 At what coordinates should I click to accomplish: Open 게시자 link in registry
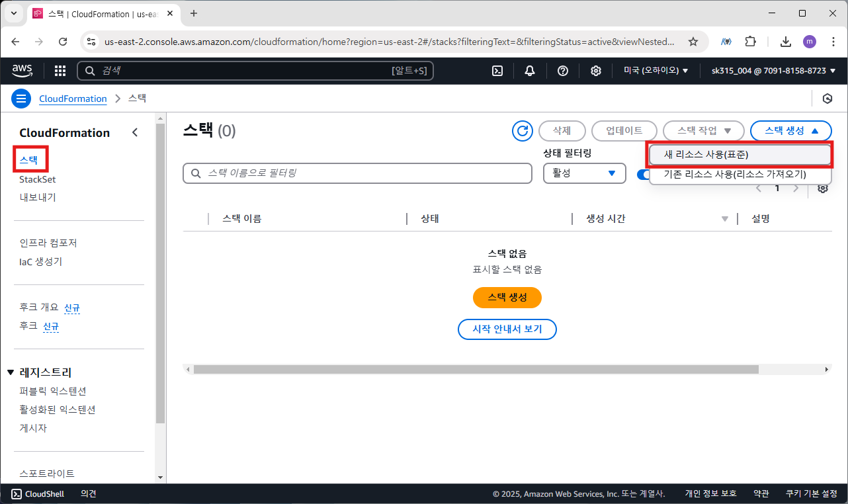(x=33, y=428)
